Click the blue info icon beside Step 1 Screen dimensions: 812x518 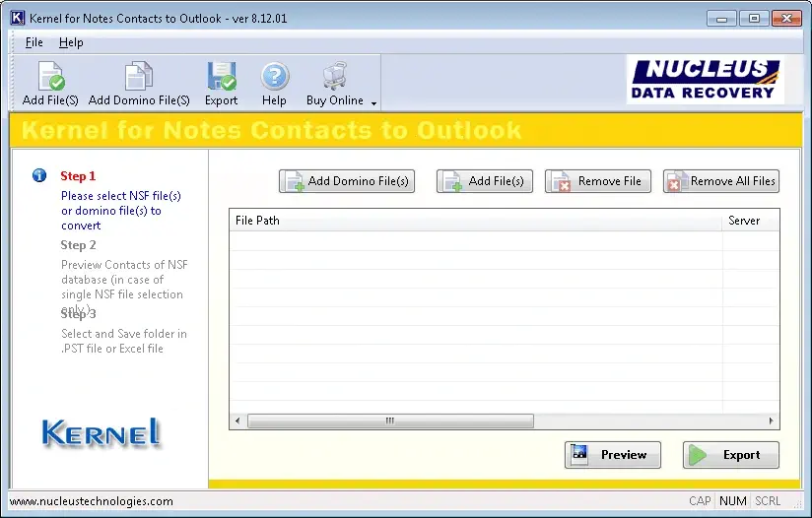[39, 175]
